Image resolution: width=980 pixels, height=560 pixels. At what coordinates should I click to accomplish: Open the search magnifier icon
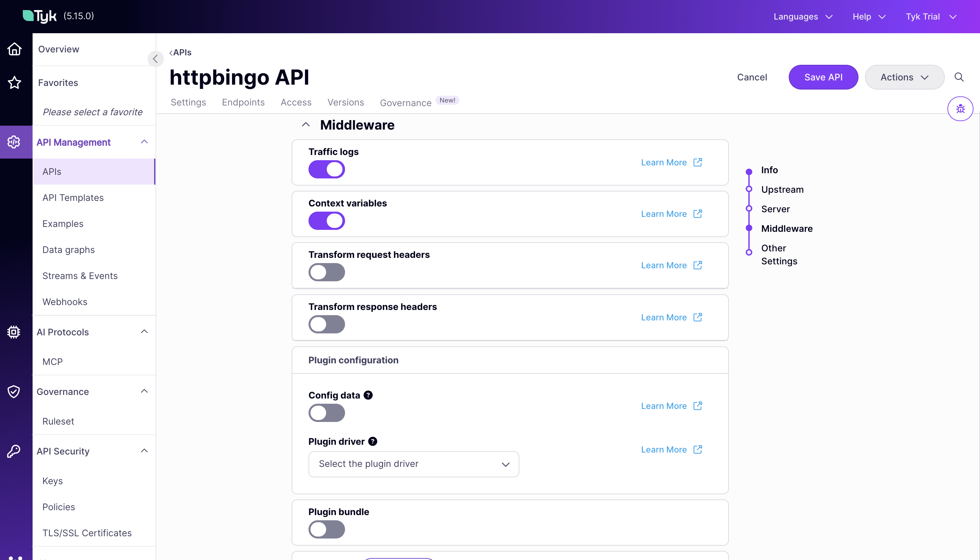click(x=959, y=77)
